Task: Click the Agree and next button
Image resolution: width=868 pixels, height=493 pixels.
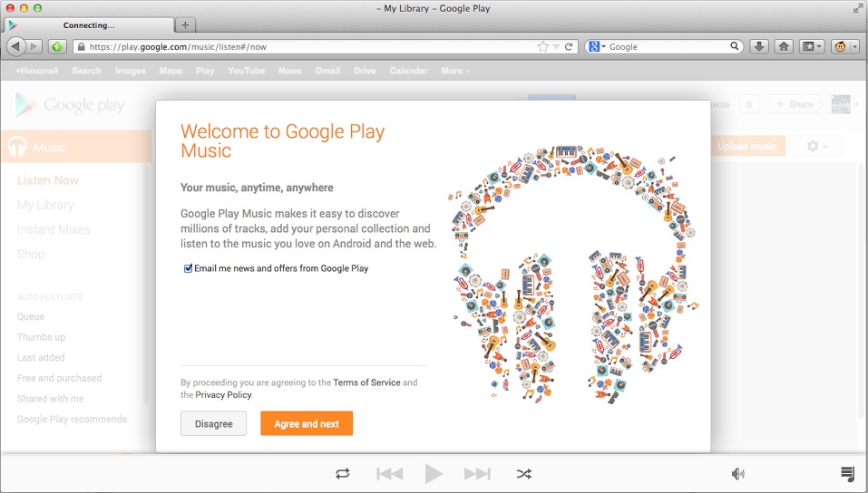Action: (x=307, y=423)
